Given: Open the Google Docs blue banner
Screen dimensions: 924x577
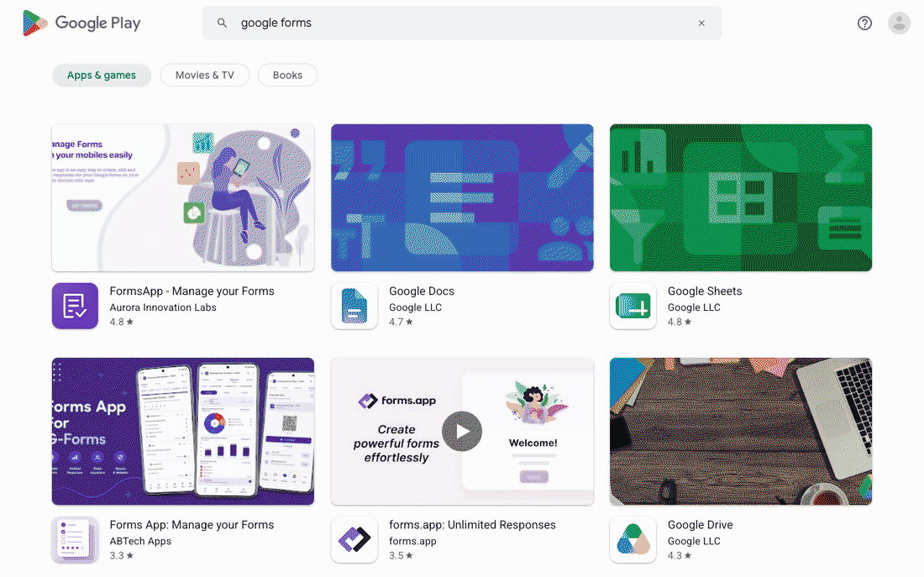Looking at the screenshot, I should (462, 197).
